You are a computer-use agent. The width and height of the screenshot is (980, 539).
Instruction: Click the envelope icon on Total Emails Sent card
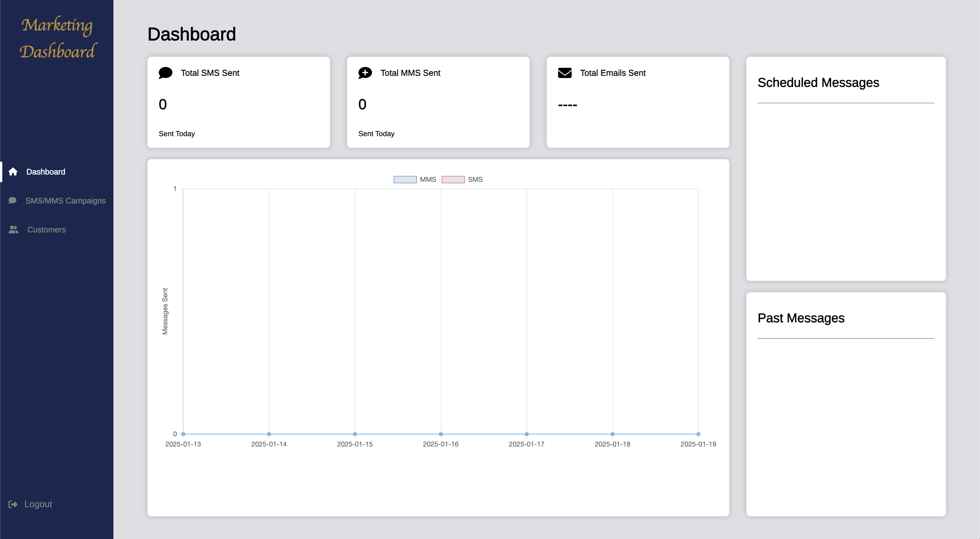pyautogui.click(x=565, y=73)
